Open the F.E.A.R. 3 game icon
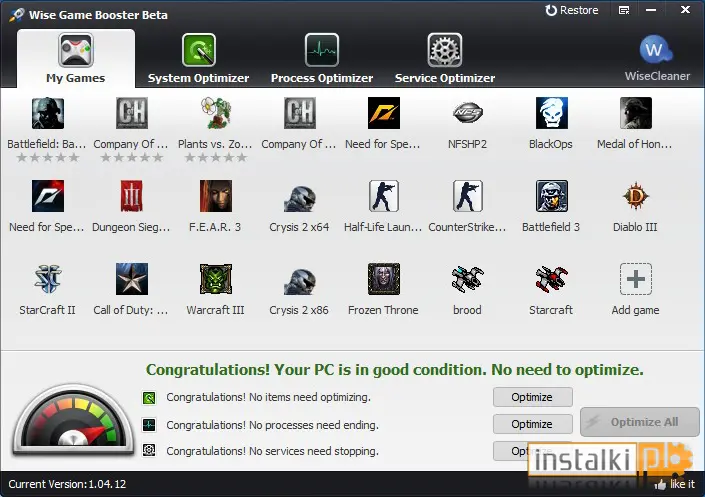The height and width of the screenshot is (497, 705). (215, 196)
